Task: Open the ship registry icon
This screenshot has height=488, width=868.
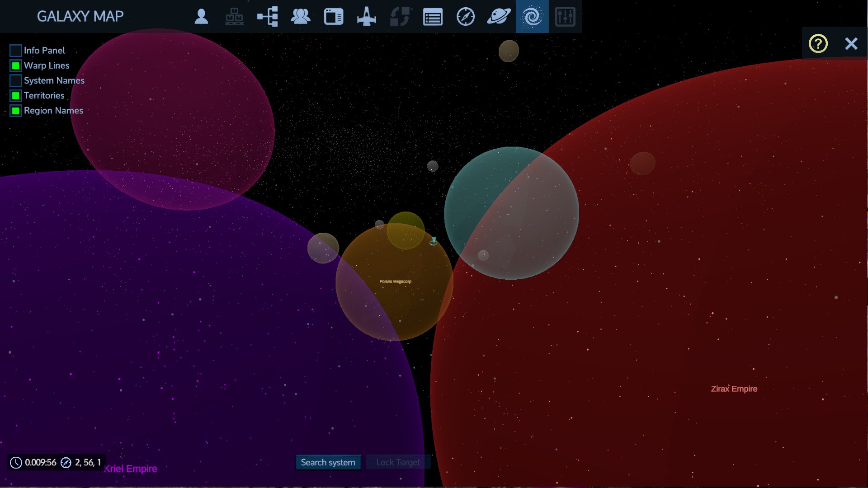Action: 367,17
